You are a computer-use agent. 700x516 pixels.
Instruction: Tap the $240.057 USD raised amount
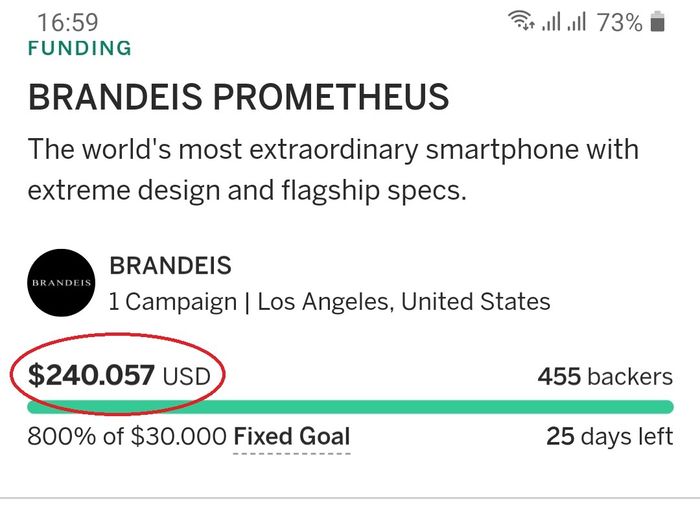[x=92, y=376]
